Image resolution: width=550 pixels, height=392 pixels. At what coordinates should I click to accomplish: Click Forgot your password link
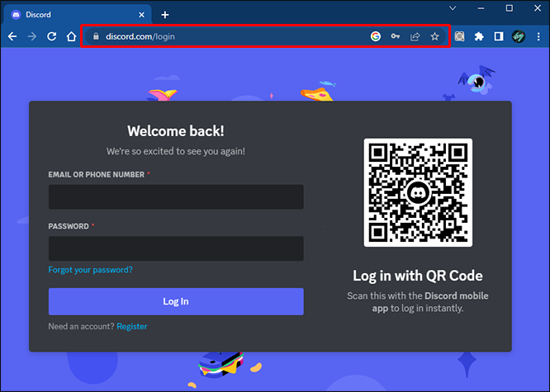[91, 270]
